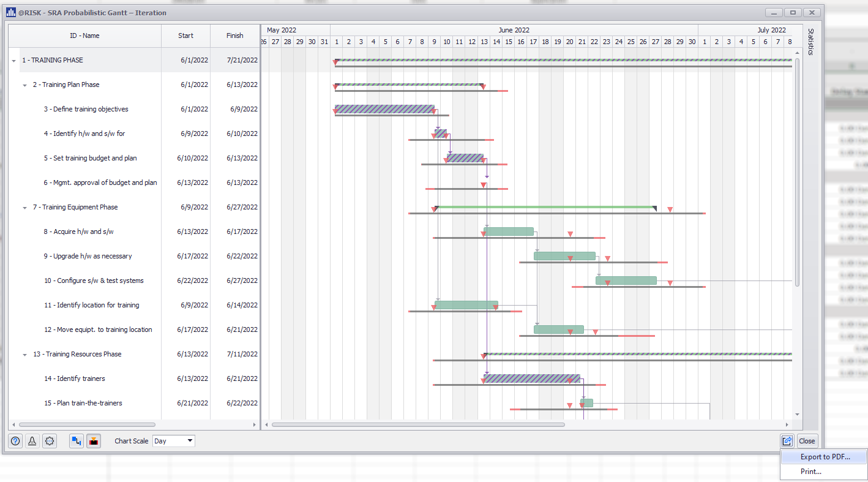The width and height of the screenshot is (868, 482).
Task: Open settings with the gear icon
Action: (x=50, y=441)
